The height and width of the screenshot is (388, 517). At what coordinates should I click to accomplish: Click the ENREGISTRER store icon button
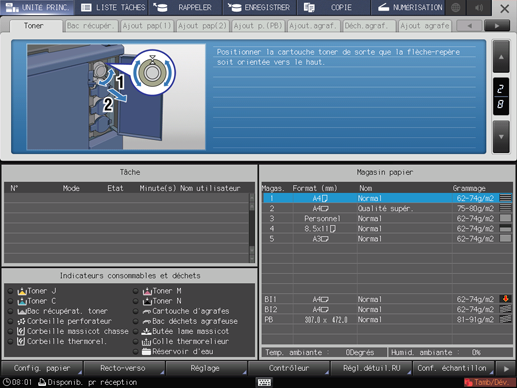pyautogui.click(x=259, y=7)
